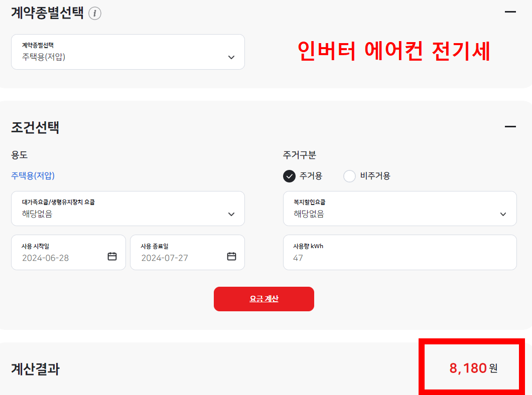Click the chevron on 대가족요금 selector
The image size is (532, 395).
coord(231,214)
